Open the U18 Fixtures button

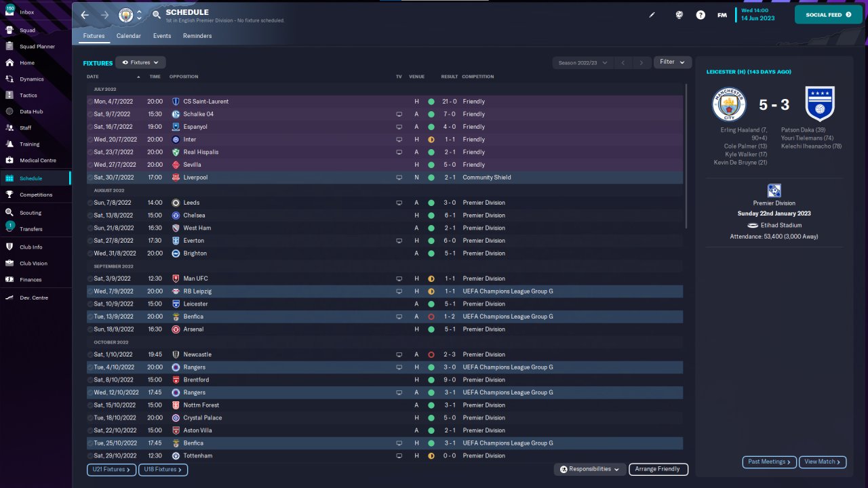coord(163,469)
